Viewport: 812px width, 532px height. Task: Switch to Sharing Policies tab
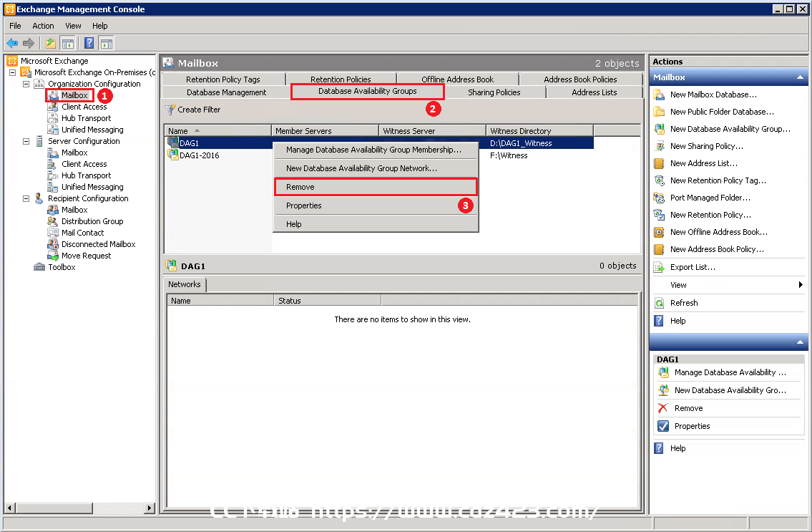click(x=494, y=92)
